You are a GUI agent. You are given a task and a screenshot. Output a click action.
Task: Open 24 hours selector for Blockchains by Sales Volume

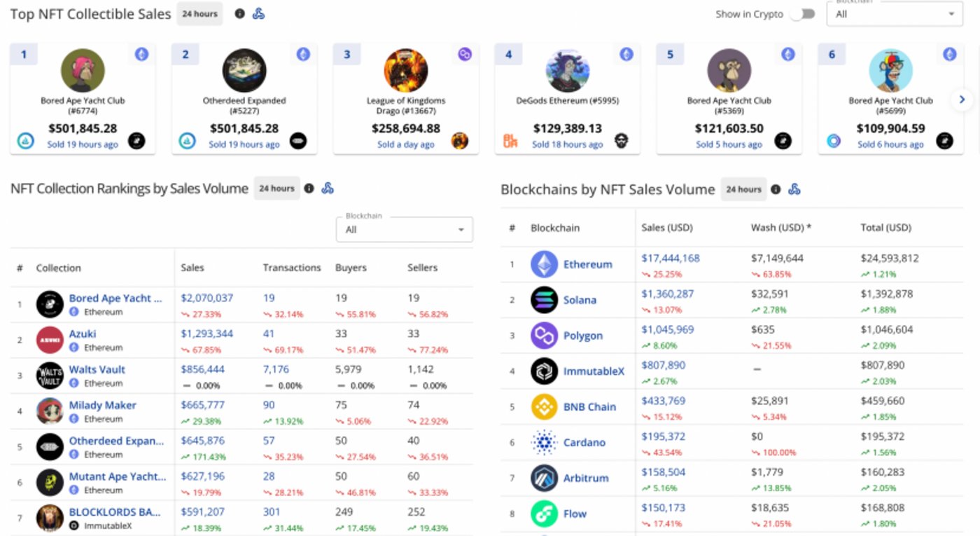click(743, 189)
